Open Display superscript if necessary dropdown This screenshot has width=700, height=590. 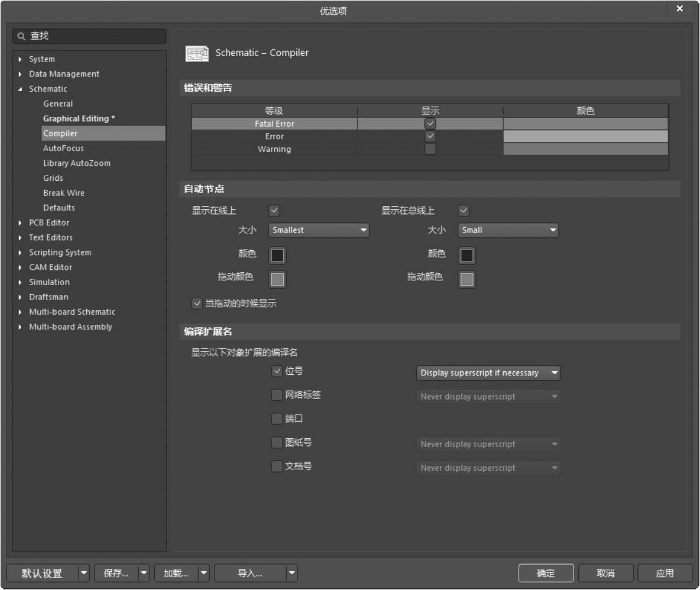(x=488, y=373)
